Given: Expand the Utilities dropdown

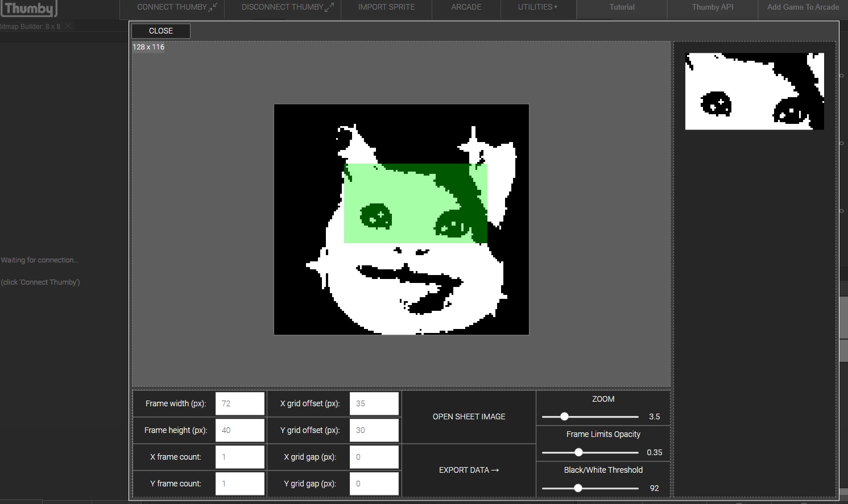Looking at the screenshot, I should [537, 7].
